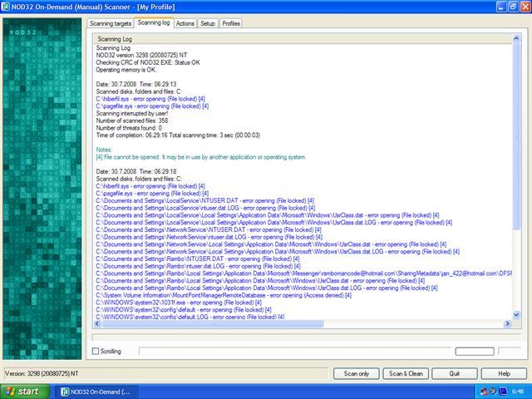Click the round middle system tray icon
532x399 pixels.
click(x=493, y=392)
